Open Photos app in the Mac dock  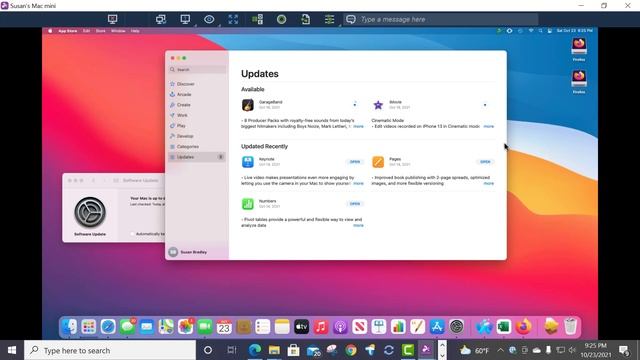185,327
